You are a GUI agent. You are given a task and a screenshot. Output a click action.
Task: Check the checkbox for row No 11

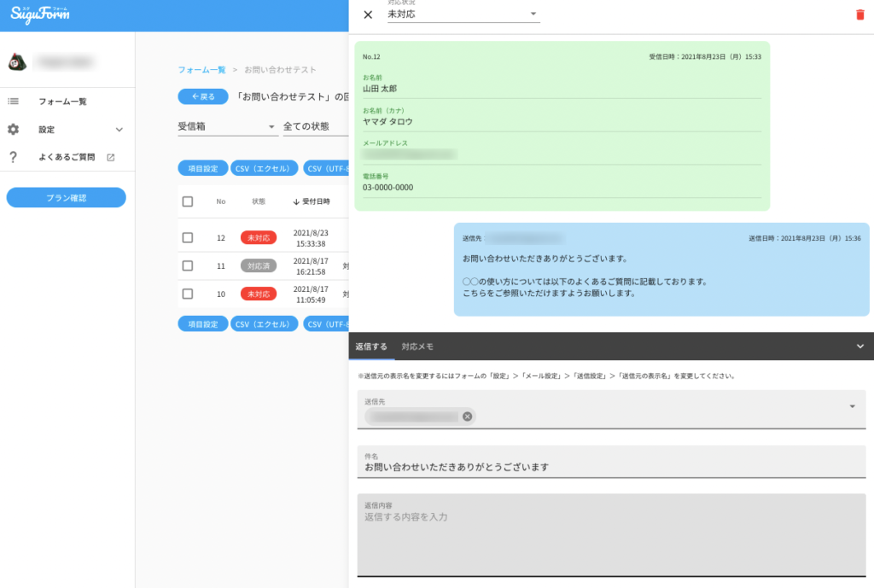point(188,266)
